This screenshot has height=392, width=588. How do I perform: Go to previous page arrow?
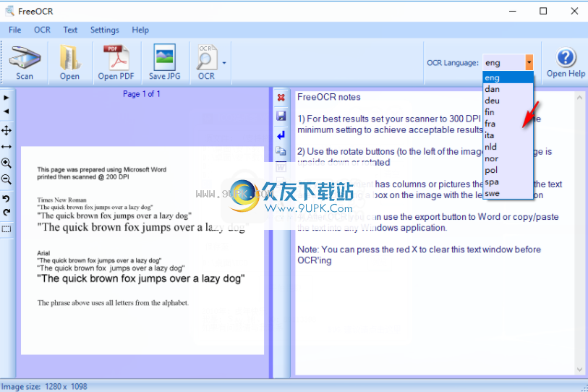[7, 111]
